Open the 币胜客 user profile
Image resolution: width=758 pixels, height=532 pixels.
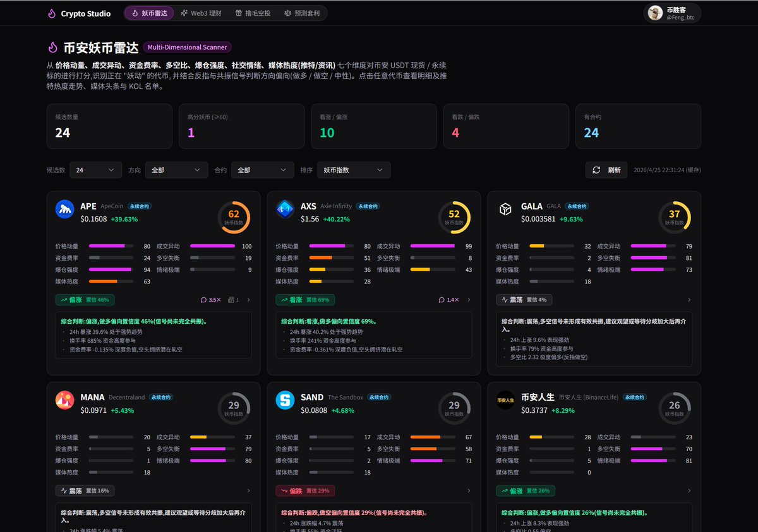672,13
